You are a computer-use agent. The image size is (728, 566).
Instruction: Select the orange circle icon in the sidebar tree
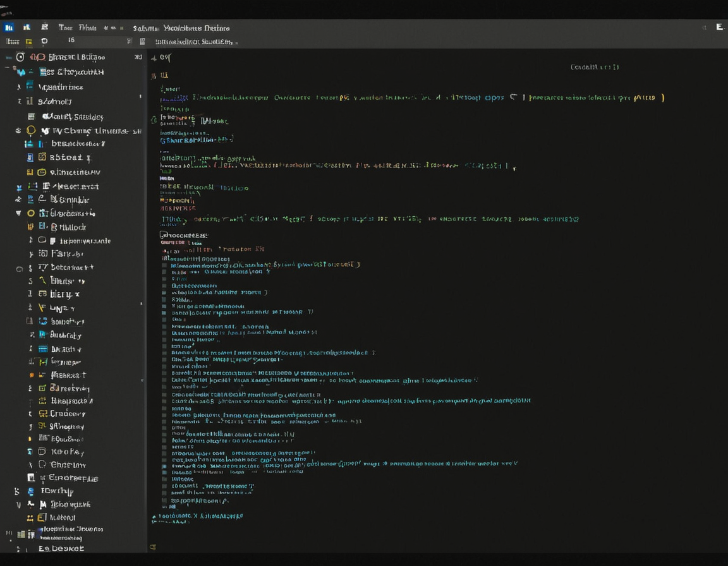[x=31, y=213]
